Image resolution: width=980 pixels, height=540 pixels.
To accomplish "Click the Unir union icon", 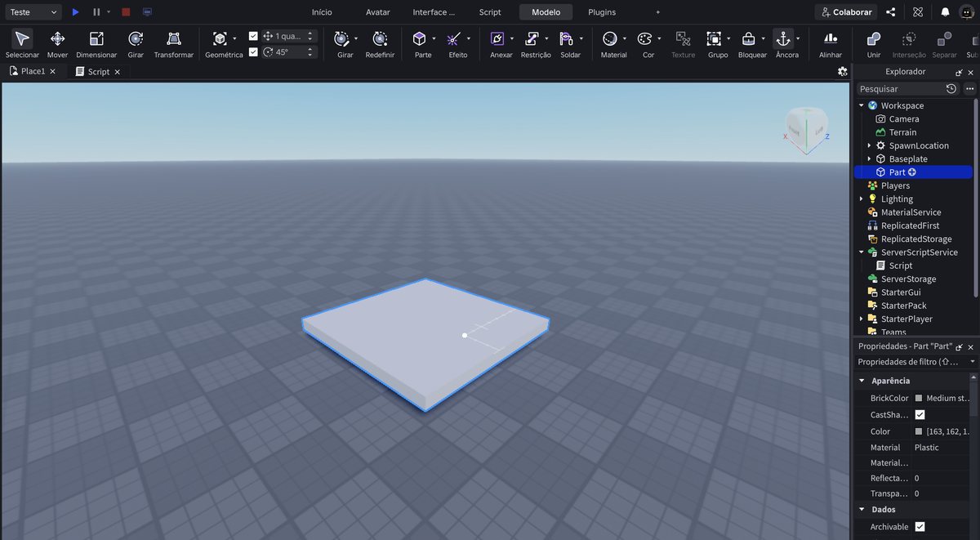I will [x=874, y=38].
